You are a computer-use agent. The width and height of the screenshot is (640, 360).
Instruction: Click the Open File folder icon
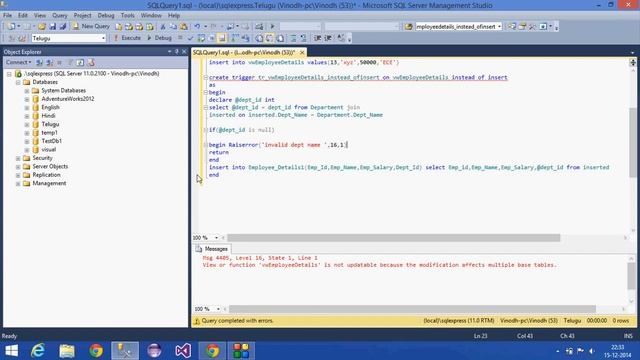pos(42,27)
